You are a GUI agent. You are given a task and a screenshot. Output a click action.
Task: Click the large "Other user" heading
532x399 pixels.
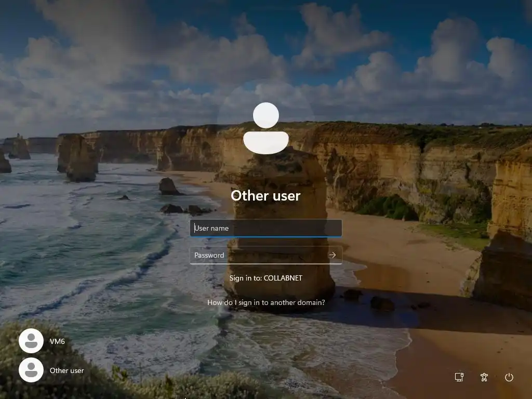pyautogui.click(x=265, y=196)
